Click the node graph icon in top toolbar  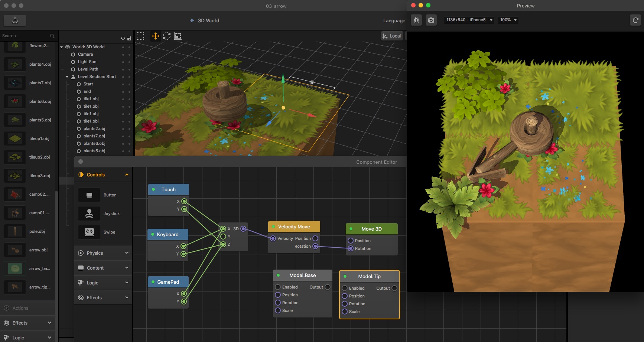click(15, 20)
